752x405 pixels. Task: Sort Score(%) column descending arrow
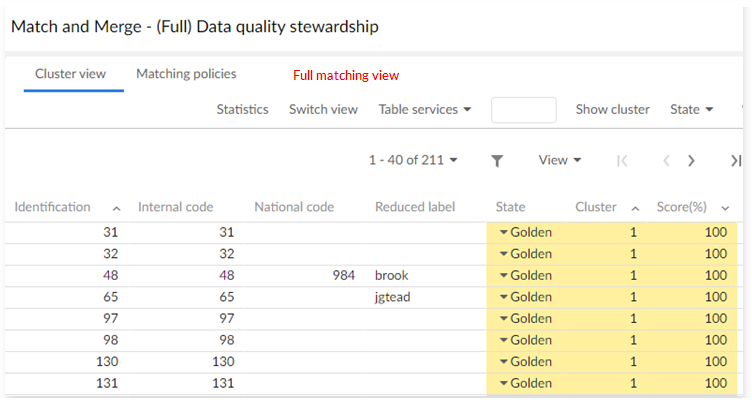[x=725, y=208]
